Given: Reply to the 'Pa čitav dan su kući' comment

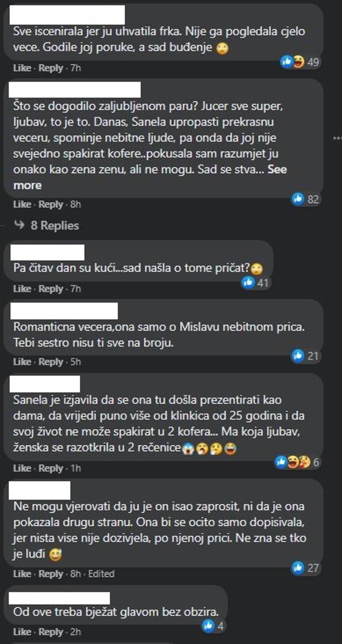Looking at the screenshot, I should tap(51, 289).
